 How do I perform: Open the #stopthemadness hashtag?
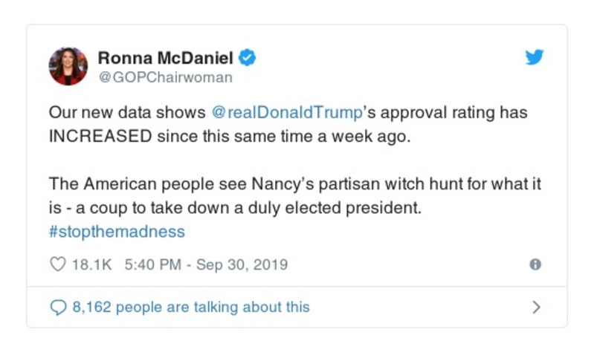pyautogui.click(x=117, y=231)
